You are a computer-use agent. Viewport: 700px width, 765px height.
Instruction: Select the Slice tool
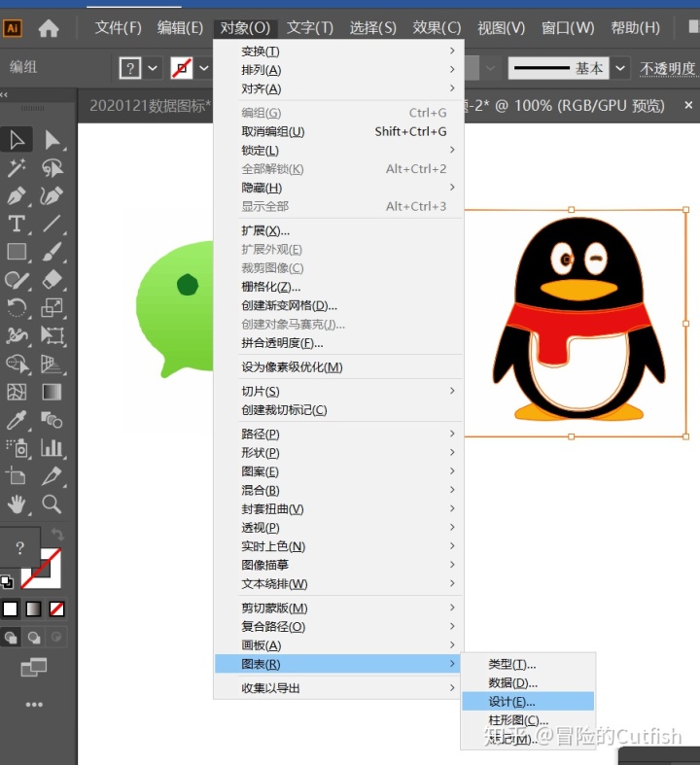pyautogui.click(x=52, y=475)
